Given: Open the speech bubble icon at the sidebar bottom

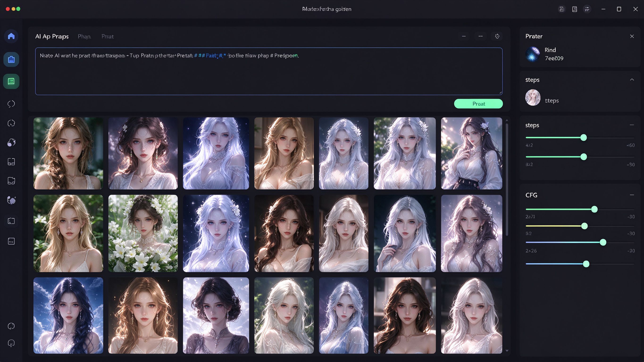Looking at the screenshot, I should coord(11,343).
